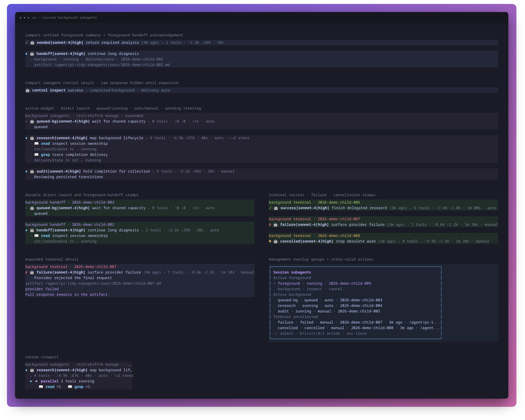Click the robot icon on research row in active widget
The image size is (525, 420).
coord(32,138)
